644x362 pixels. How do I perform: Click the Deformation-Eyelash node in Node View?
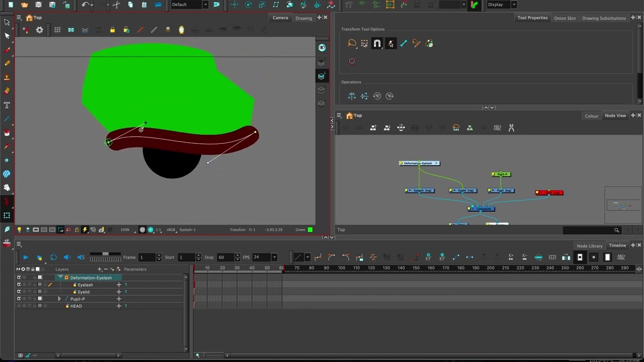click(419, 163)
